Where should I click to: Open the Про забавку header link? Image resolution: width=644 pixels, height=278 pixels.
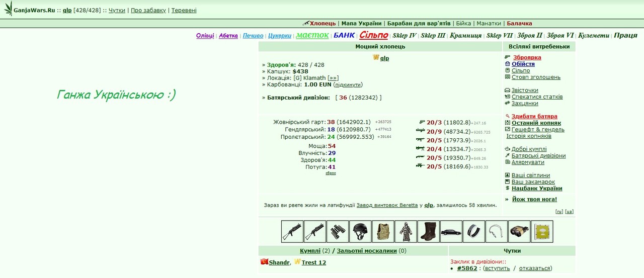(x=148, y=10)
